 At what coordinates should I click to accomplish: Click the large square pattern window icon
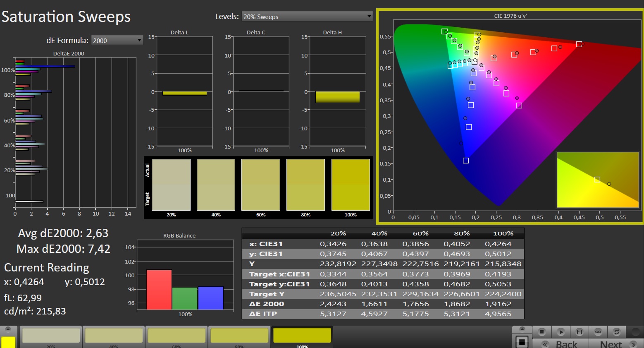[522, 342]
